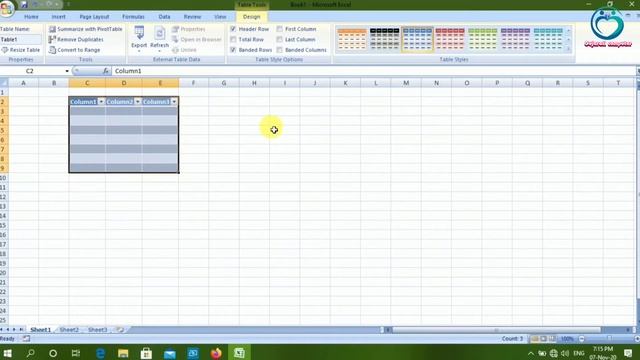Open Action Center notifications
This screenshot has width=640, height=360.
point(628,353)
